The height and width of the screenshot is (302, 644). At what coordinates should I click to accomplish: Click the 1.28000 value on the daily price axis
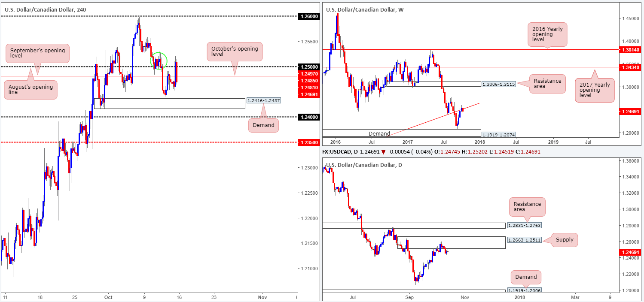click(x=631, y=226)
